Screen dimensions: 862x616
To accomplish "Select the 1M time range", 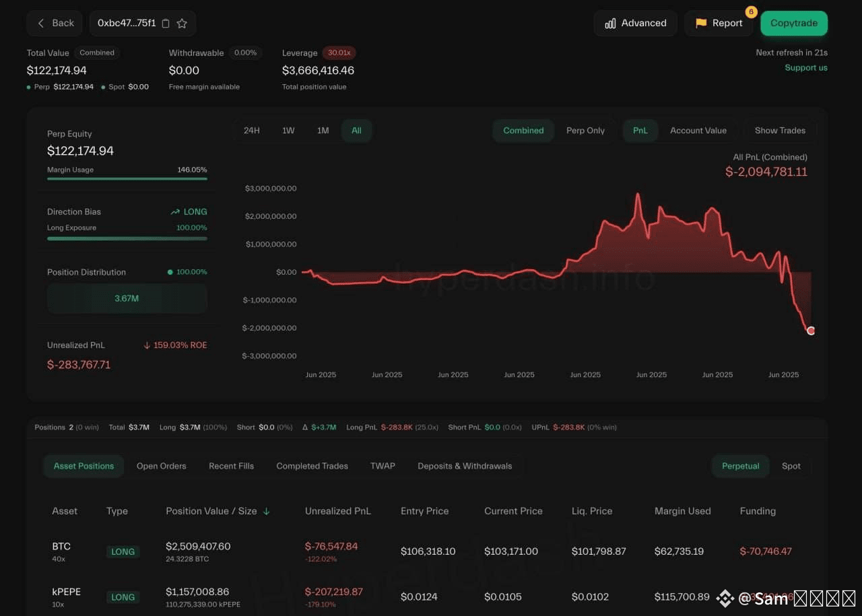I will tap(323, 131).
